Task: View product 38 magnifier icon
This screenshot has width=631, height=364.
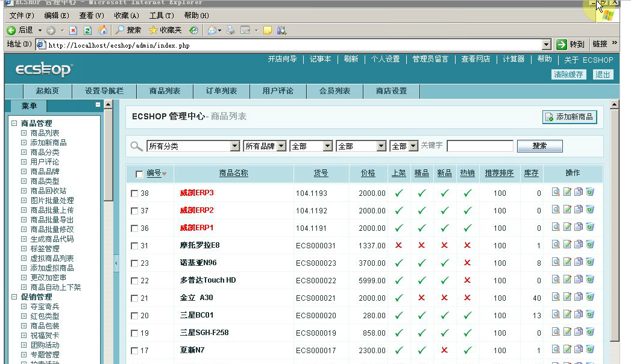Action: pyautogui.click(x=556, y=192)
